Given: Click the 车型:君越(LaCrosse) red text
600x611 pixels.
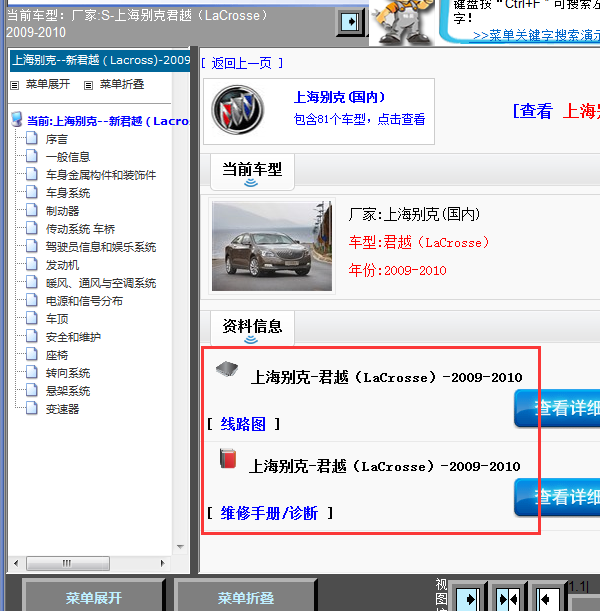Looking at the screenshot, I should (418, 242).
